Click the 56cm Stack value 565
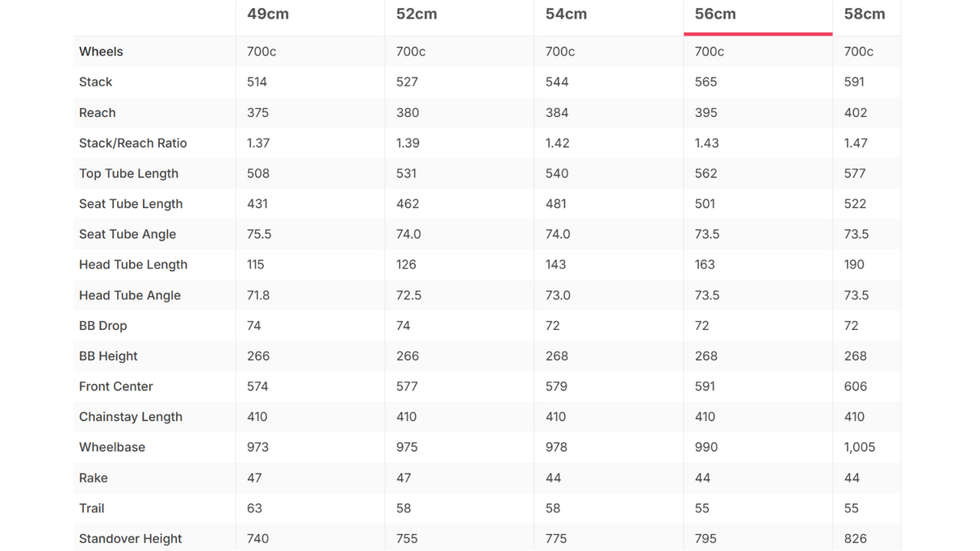The image size is (980, 551). 706,82
